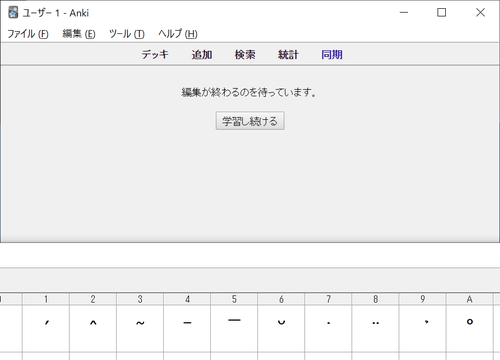Pick the diaeresis two-dot character cell
Screen dimensions: 500x360
click(x=376, y=328)
